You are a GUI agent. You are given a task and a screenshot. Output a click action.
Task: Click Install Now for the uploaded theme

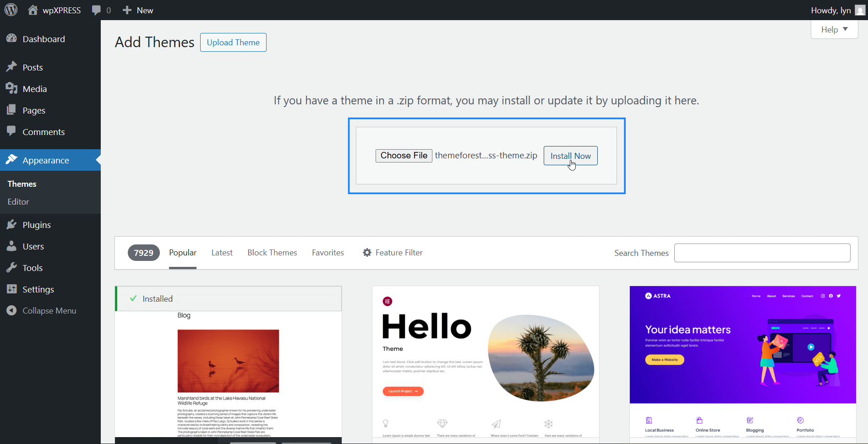tap(570, 156)
